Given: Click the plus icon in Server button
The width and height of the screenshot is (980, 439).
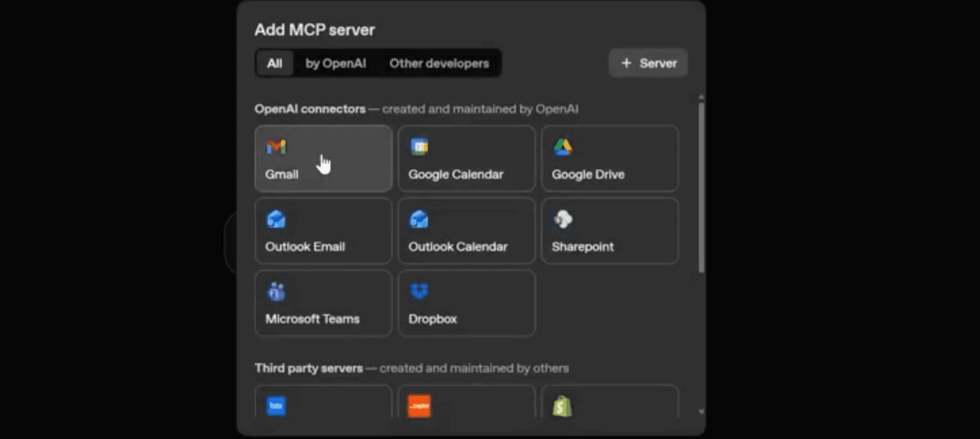Looking at the screenshot, I should [x=626, y=63].
